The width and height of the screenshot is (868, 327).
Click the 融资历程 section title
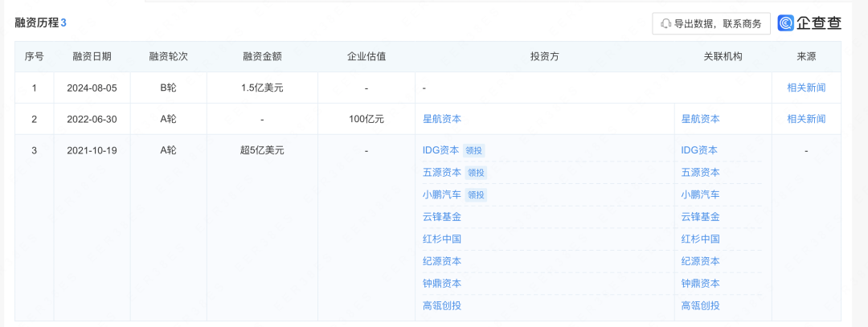36,22
